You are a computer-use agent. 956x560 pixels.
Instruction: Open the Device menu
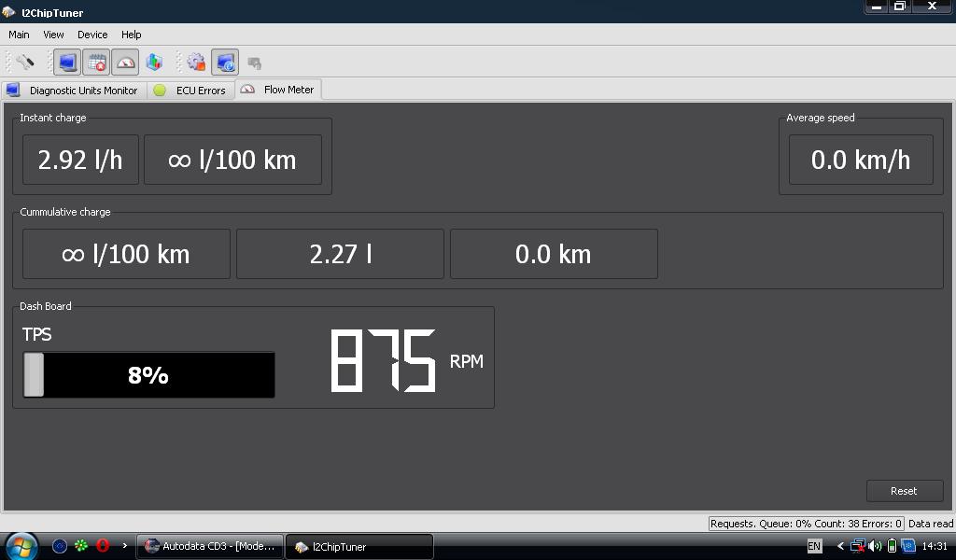92,35
